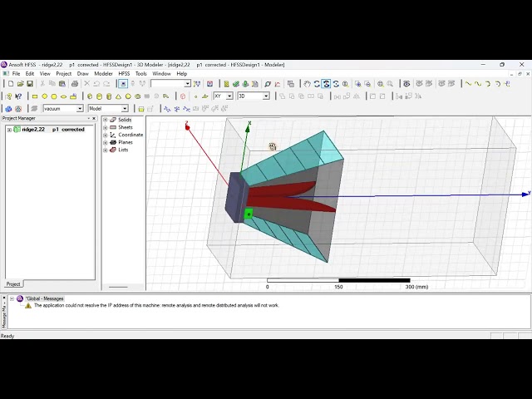532x399 pixels.
Task: Click the green port face on horn
Action: (x=249, y=214)
